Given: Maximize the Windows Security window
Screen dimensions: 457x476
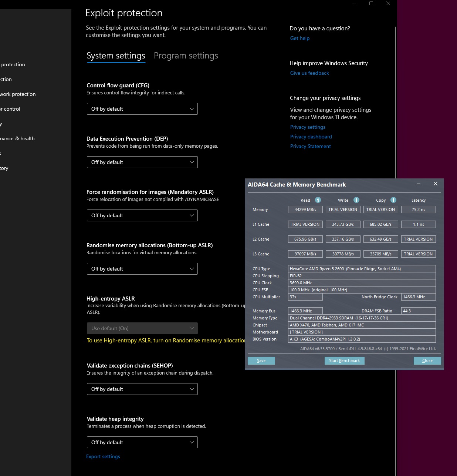Looking at the screenshot, I should (371, 3).
